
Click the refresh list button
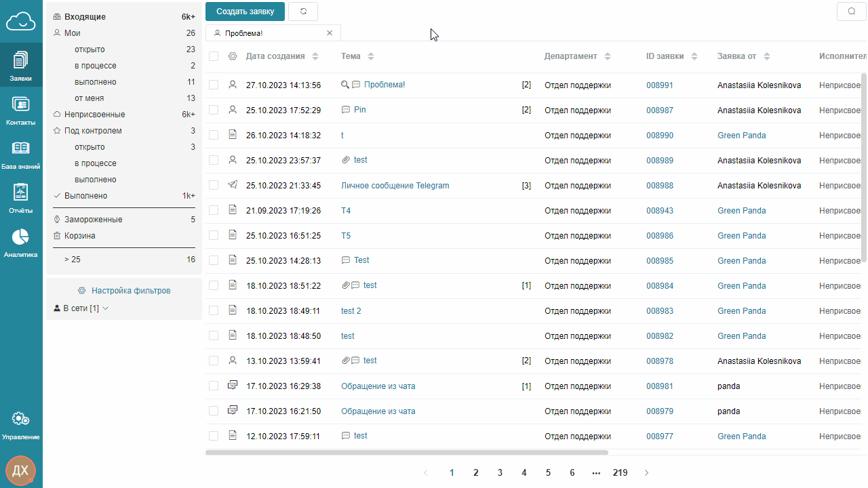(x=303, y=11)
